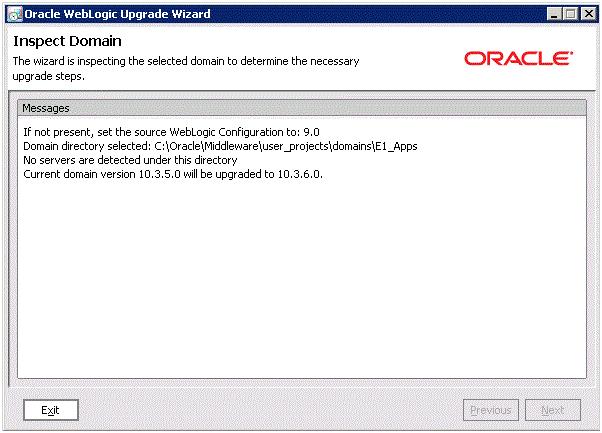Click the Oracle logo
Screen dimensions: 602x433
pos(518,59)
